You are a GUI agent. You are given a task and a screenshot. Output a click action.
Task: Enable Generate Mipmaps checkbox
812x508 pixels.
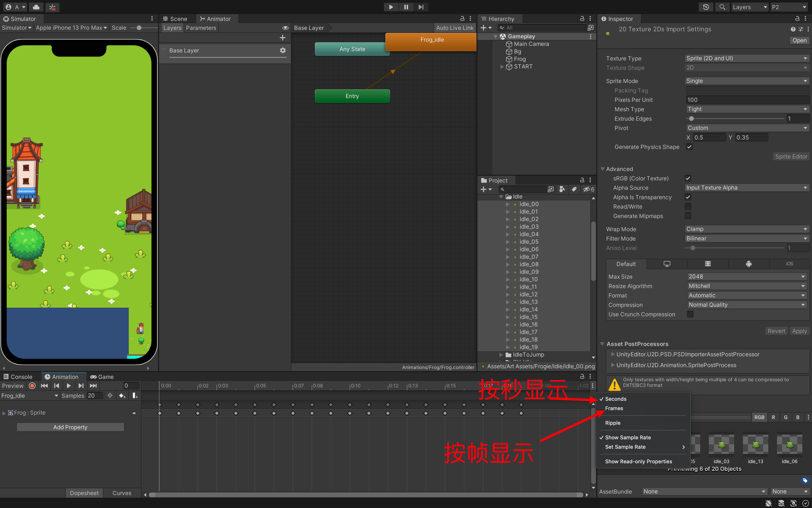(688, 216)
